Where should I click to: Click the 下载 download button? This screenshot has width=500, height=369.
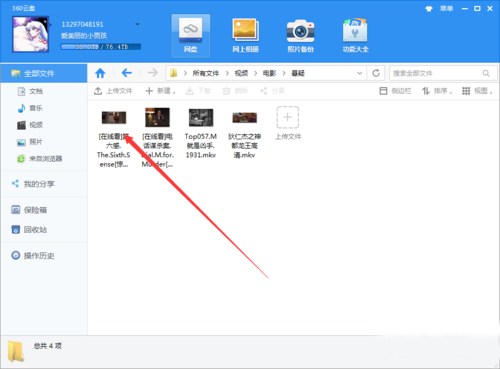[198, 91]
